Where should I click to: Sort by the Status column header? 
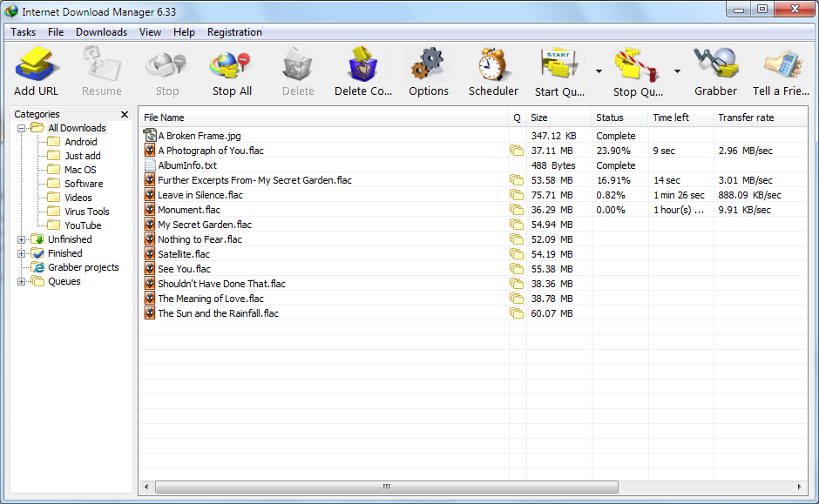tap(619, 118)
